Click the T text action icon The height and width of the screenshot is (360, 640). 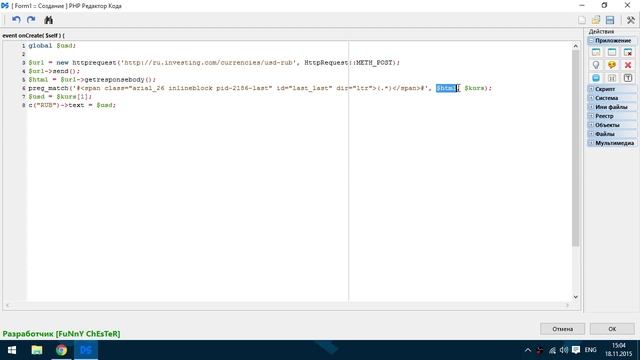coord(628,78)
